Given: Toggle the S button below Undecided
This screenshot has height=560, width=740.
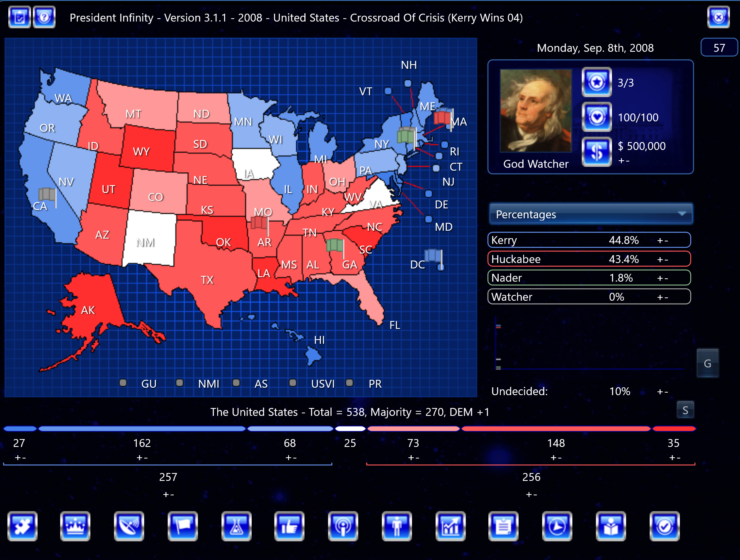Looking at the screenshot, I should pyautogui.click(x=685, y=410).
